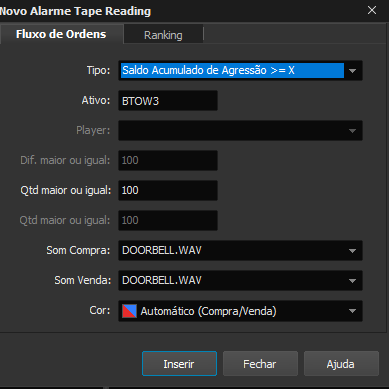Image resolution: width=389 pixels, height=389 pixels.
Task: Click the Automático (Compra/Venda) text
Action: point(208,311)
